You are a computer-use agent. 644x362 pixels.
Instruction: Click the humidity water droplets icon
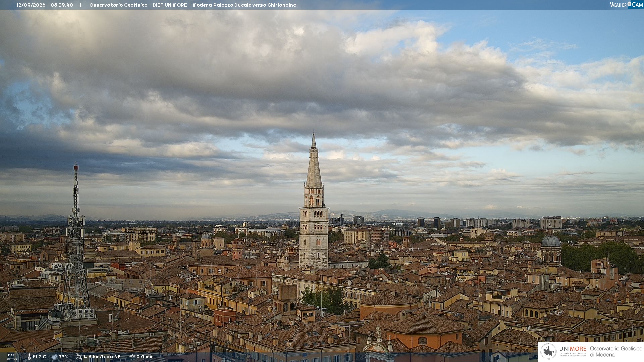click(55, 357)
